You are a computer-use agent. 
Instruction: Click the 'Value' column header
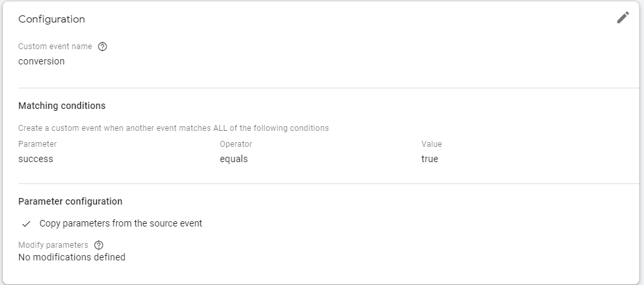click(432, 144)
